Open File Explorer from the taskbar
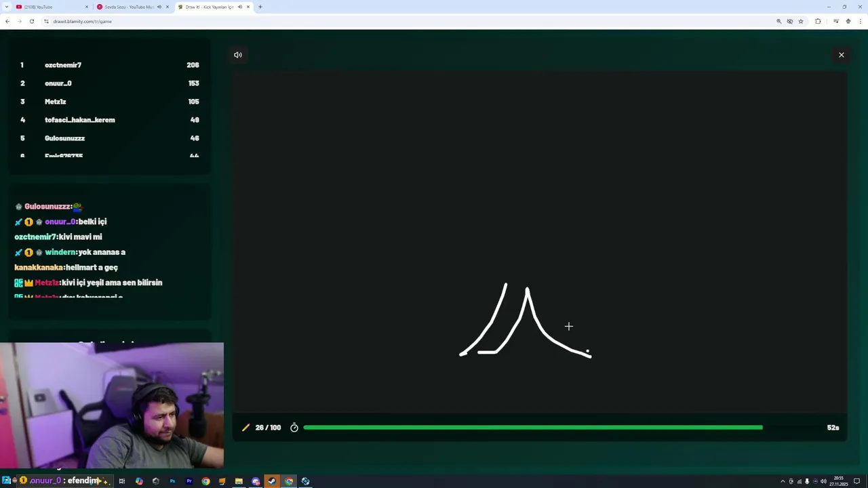 tap(239, 481)
